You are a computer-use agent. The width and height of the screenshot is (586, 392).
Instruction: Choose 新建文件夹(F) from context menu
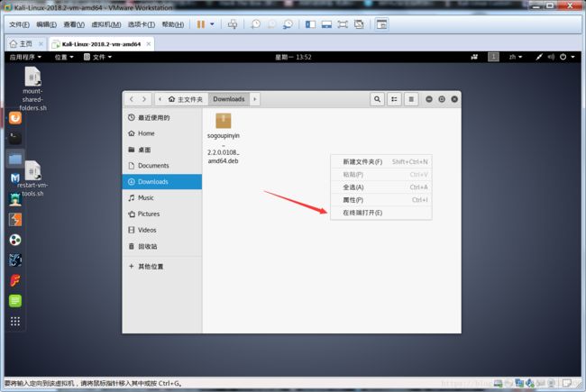381,162
